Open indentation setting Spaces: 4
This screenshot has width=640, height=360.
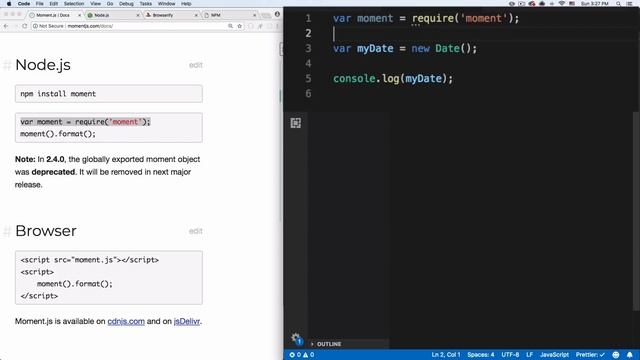480,355
